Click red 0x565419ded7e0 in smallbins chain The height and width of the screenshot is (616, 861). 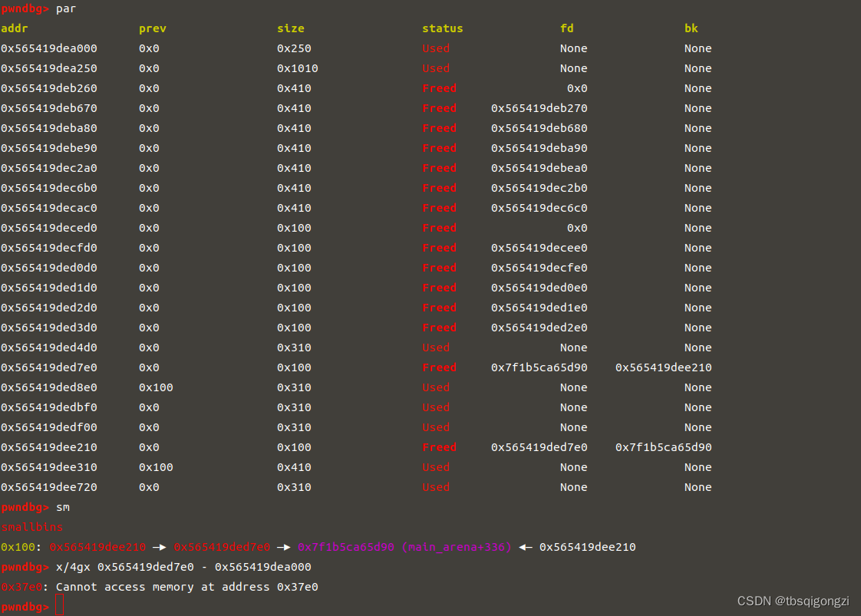[222, 547]
